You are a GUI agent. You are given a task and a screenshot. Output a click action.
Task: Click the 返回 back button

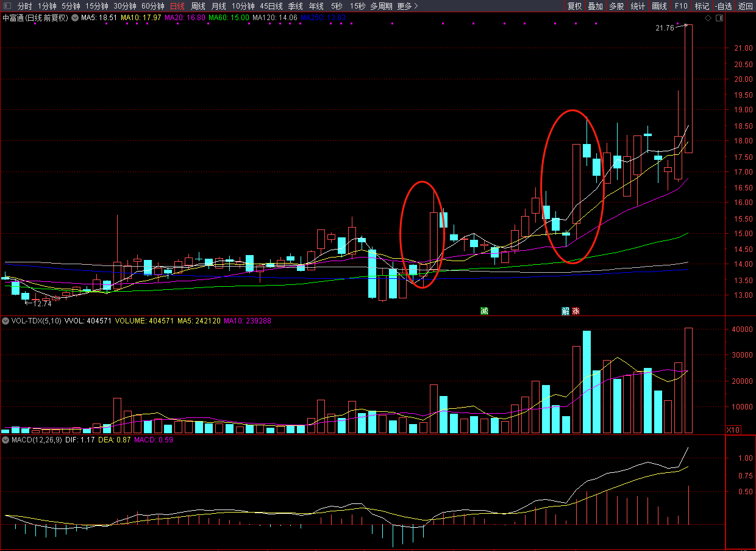pyautogui.click(x=746, y=6)
